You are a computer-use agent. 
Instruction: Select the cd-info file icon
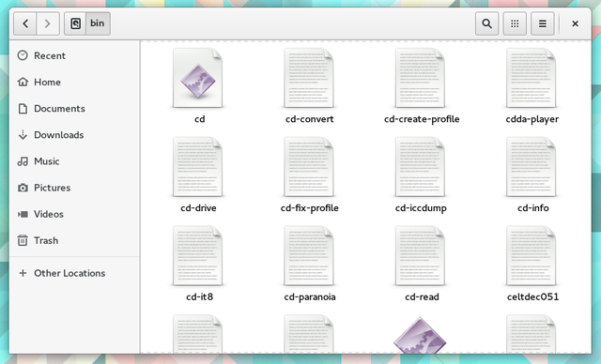click(x=532, y=167)
